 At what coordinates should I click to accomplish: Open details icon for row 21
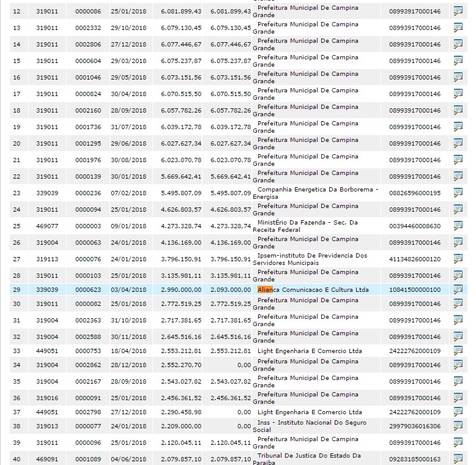pyautogui.click(x=458, y=160)
